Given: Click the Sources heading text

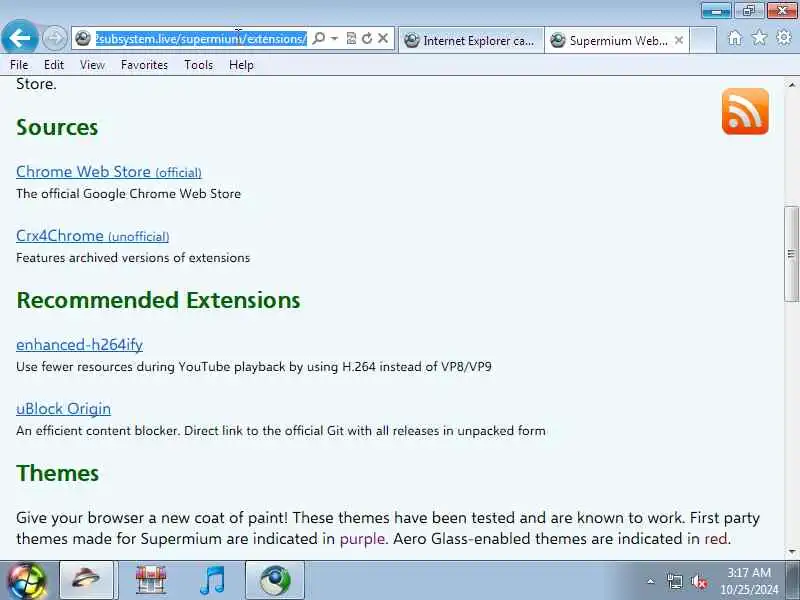Looking at the screenshot, I should coord(57,127).
